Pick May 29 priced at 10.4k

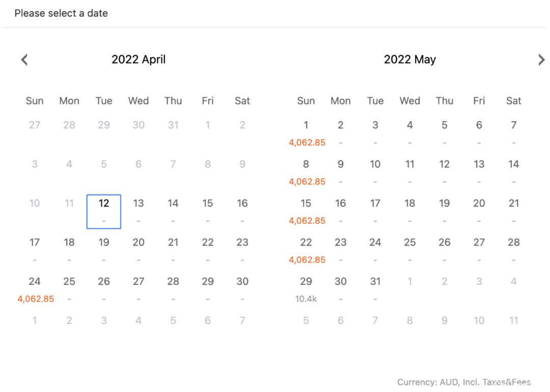tap(306, 290)
